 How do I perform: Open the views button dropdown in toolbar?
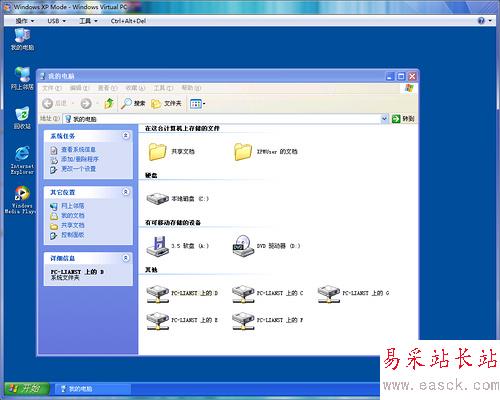[197, 104]
